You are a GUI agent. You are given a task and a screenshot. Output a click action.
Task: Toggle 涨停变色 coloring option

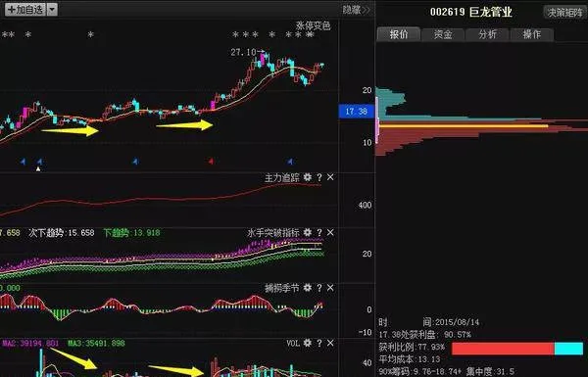tap(314, 25)
